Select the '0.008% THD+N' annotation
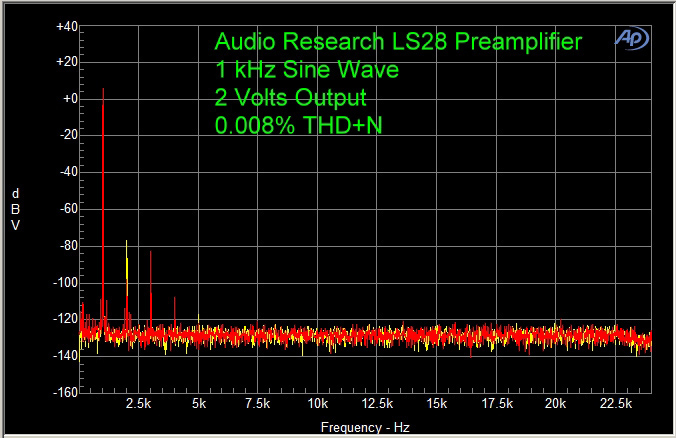The image size is (676, 438). click(297, 126)
